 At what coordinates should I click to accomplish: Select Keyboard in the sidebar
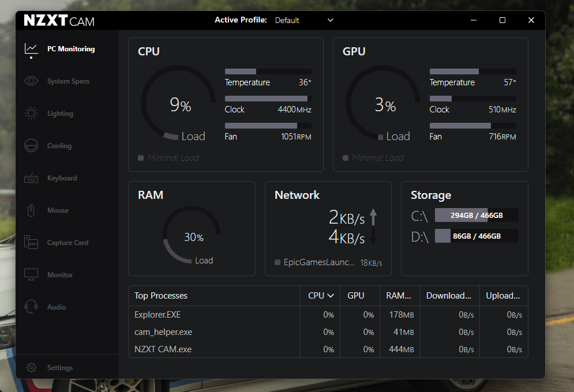tap(62, 178)
